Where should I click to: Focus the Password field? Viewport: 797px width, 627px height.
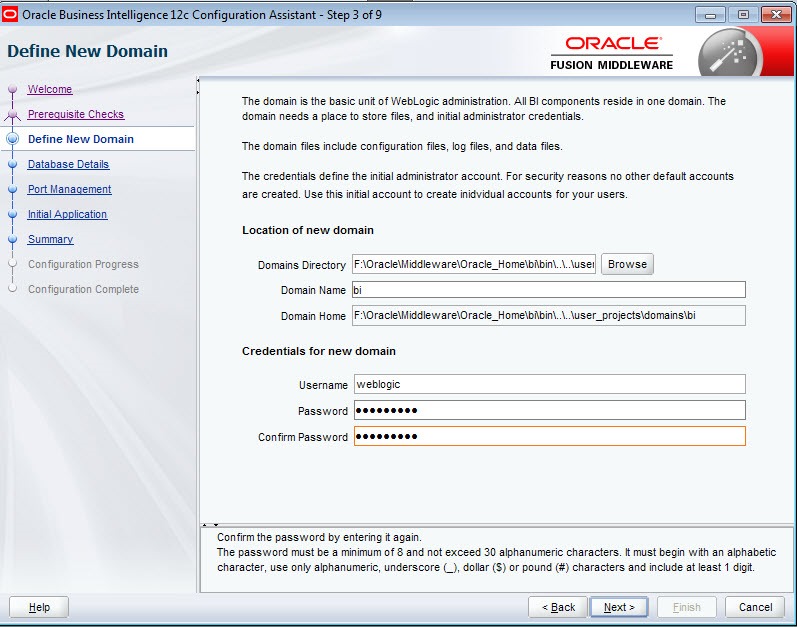tap(549, 410)
